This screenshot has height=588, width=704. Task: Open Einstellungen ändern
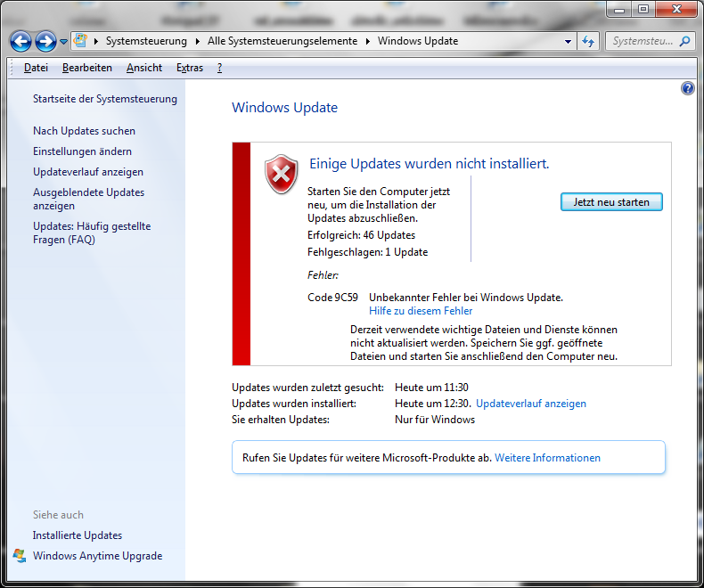tap(82, 151)
